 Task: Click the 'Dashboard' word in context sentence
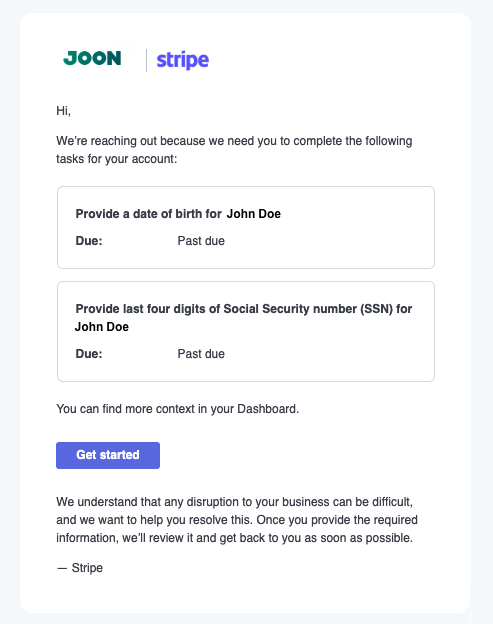(x=267, y=409)
